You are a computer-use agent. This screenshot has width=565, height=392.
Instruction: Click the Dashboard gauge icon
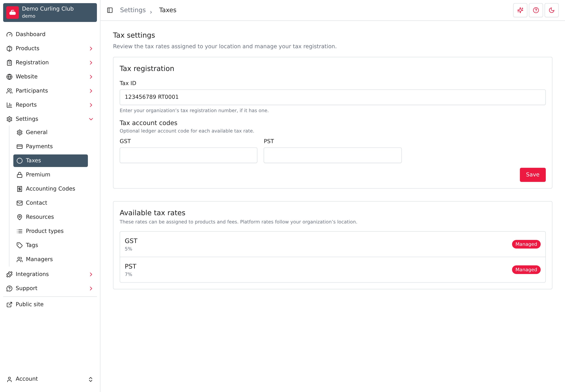[x=9, y=34]
